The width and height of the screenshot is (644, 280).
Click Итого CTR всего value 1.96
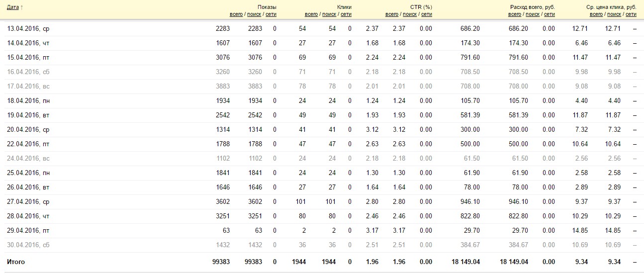tap(372, 262)
